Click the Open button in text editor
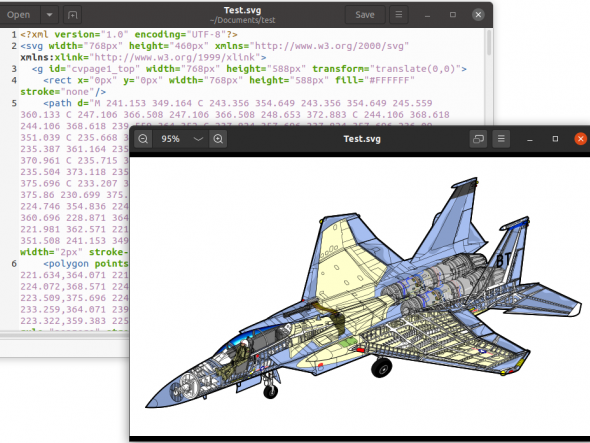590x443 pixels. click(19, 15)
